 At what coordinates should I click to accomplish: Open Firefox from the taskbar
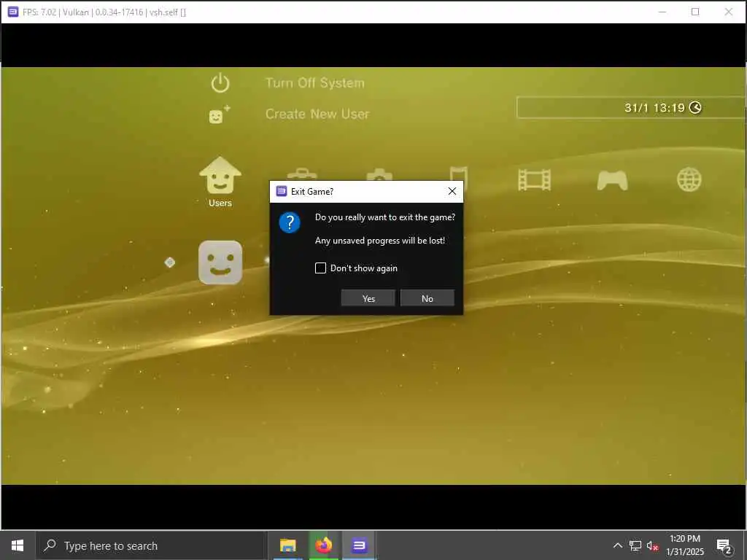click(323, 545)
